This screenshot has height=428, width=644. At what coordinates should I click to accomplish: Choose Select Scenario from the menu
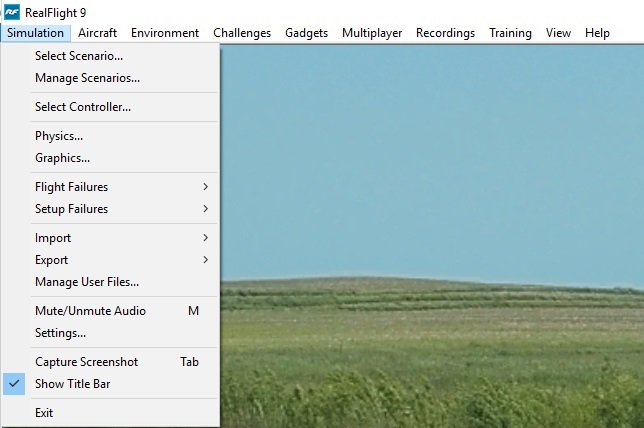click(79, 56)
